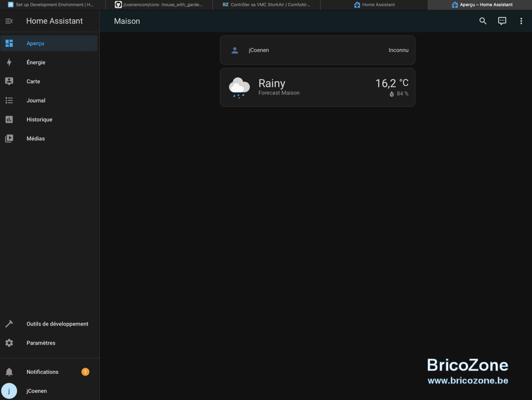
Task: Click the Carte map icon
Action: 9,82
